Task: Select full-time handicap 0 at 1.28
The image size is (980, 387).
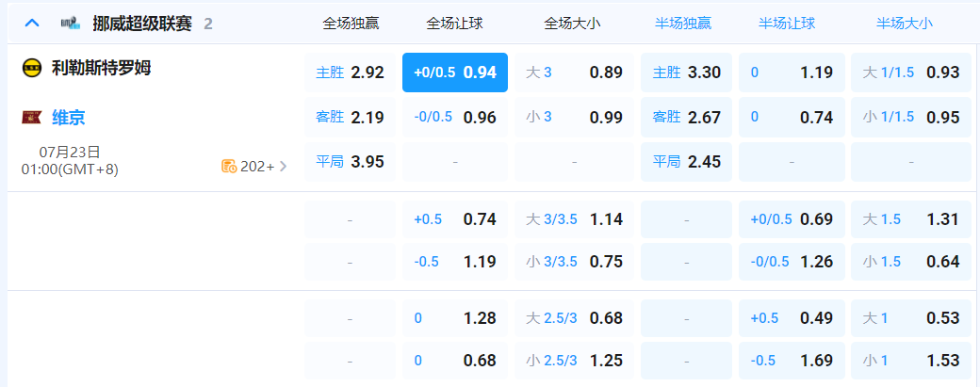Action: [x=455, y=318]
